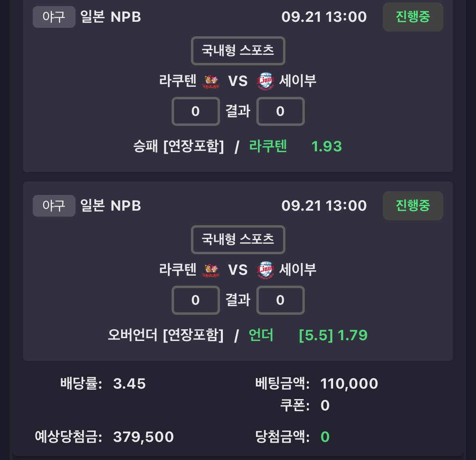Screen dimensions: 476x460
Task: Click Rakuten score box in second match
Action: [195, 300]
